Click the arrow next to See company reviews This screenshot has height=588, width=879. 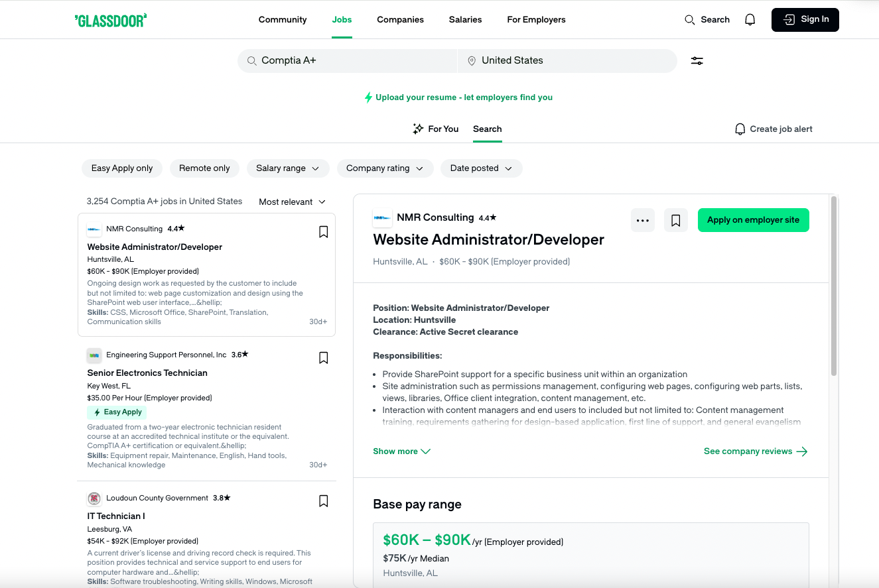802,451
